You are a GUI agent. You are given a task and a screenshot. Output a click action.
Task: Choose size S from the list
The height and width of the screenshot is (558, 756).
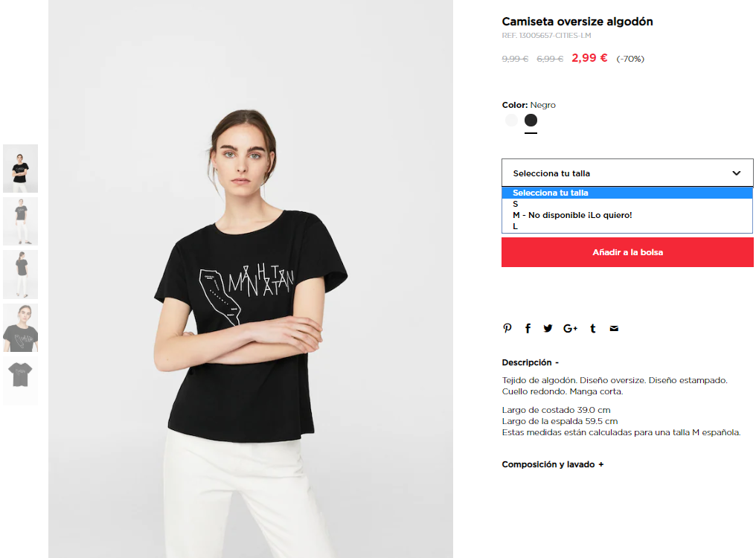tap(627, 204)
